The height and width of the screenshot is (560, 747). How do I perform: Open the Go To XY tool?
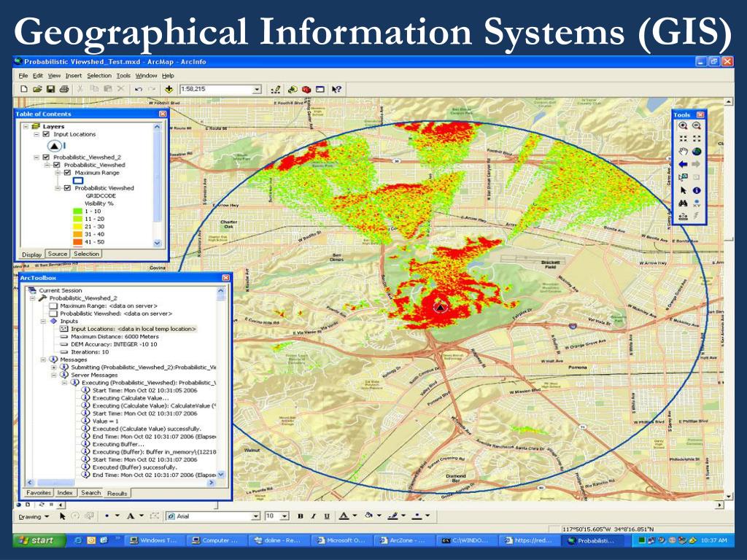[697, 203]
